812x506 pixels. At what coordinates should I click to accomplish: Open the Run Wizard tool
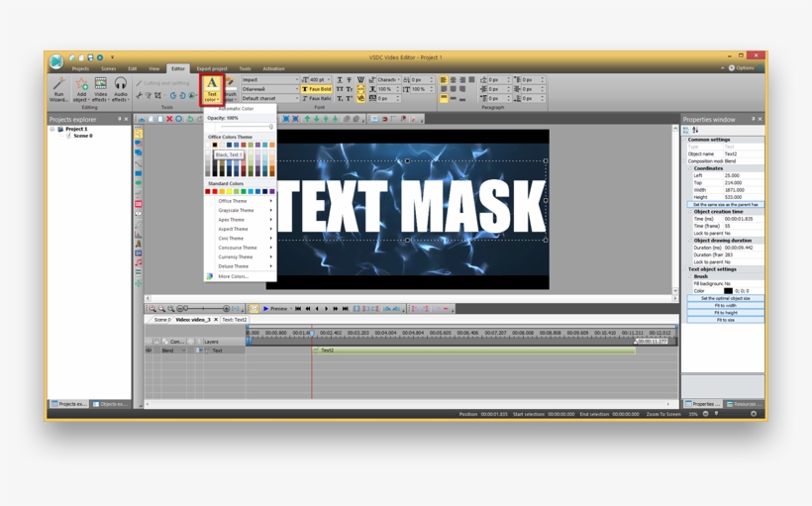pyautogui.click(x=58, y=89)
